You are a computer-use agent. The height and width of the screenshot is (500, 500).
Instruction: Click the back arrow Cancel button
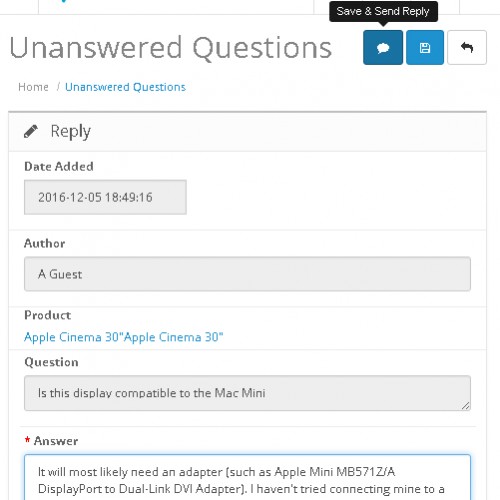coord(467,47)
